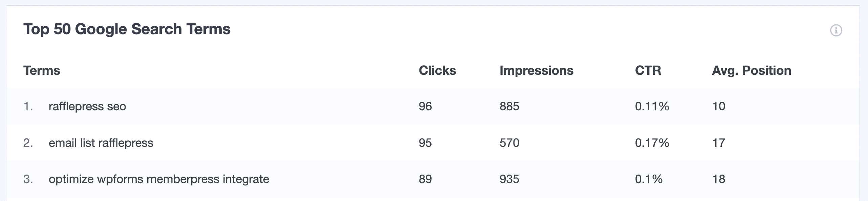Viewport: 868px width, 201px height.
Task: Click the CTR column header
Action: coord(648,70)
